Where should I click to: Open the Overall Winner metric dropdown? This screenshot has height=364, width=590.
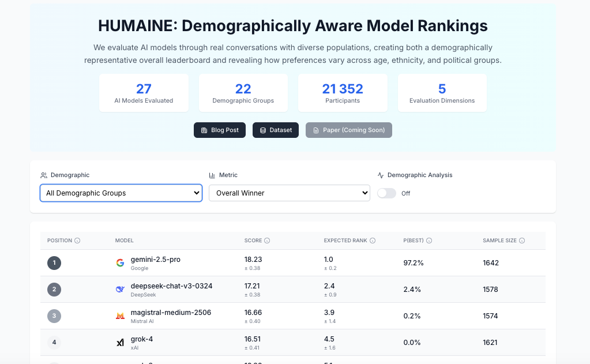pyautogui.click(x=290, y=193)
